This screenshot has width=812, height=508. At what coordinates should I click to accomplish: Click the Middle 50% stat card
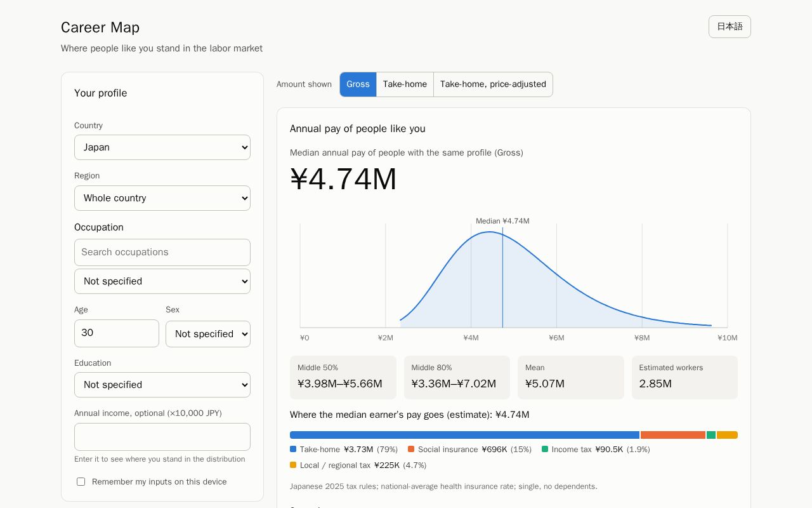[x=343, y=377]
